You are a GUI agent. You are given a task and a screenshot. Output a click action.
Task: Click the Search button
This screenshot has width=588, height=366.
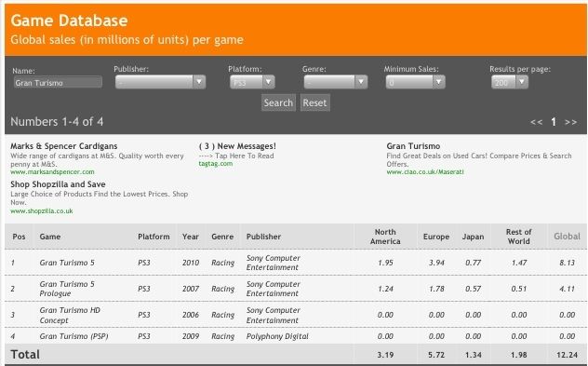[278, 102]
